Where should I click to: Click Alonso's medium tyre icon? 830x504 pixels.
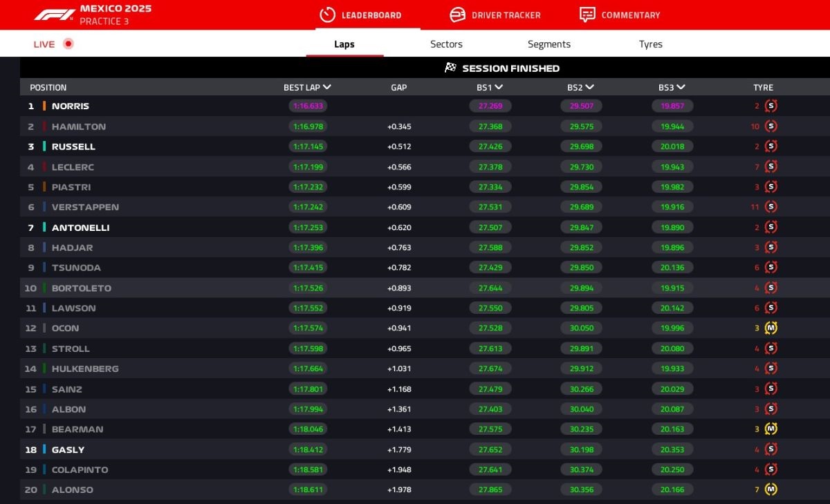[x=771, y=489]
